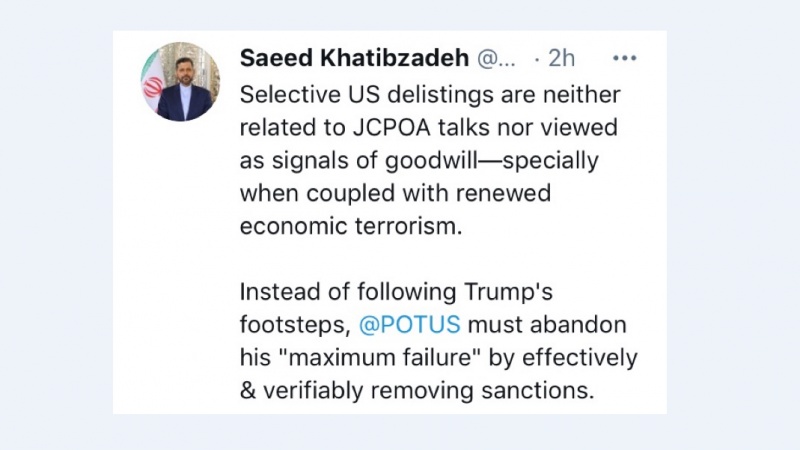Click the truncated @ handle beside the name
The height and width of the screenshot is (450, 800).
[492, 59]
